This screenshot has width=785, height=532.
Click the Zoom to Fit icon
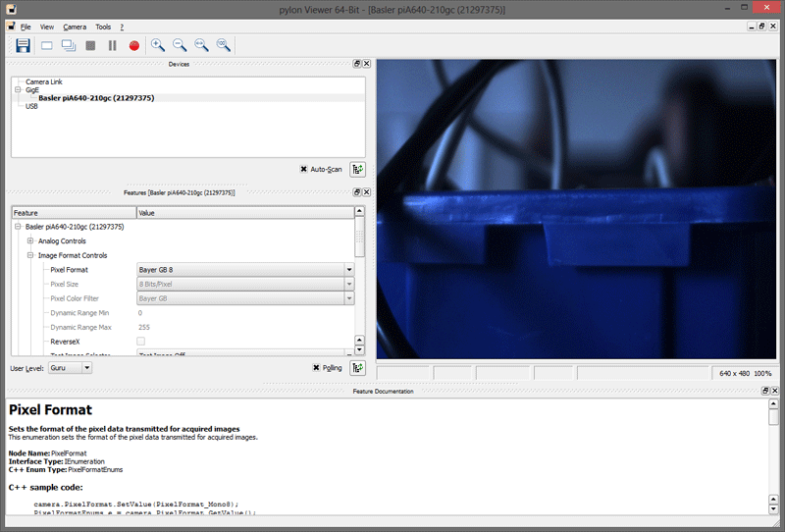click(x=201, y=45)
